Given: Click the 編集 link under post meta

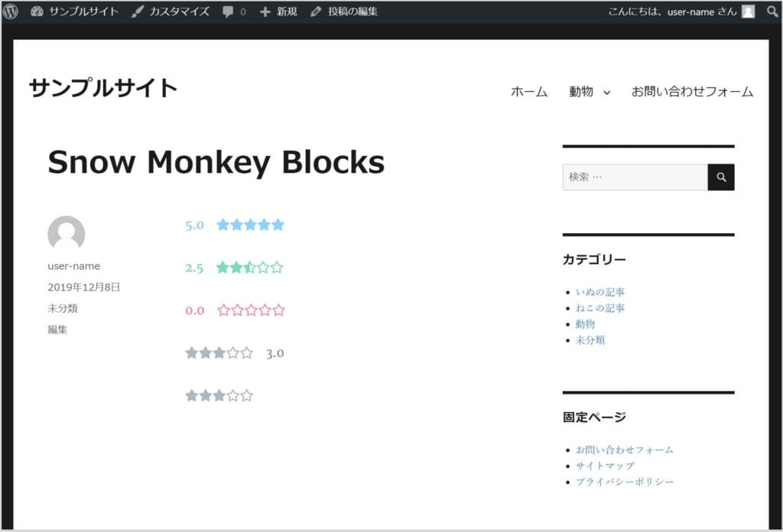Looking at the screenshot, I should pyautogui.click(x=57, y=330).
